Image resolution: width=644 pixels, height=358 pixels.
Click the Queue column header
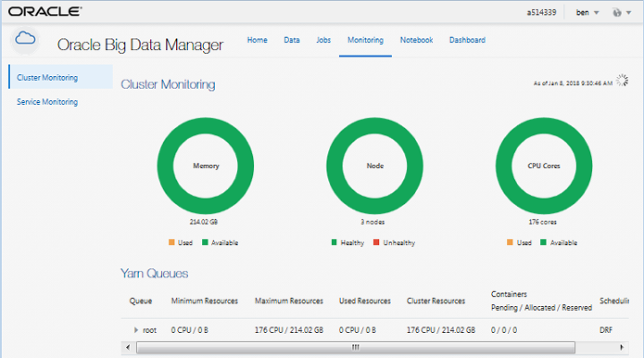click(141, 300)
